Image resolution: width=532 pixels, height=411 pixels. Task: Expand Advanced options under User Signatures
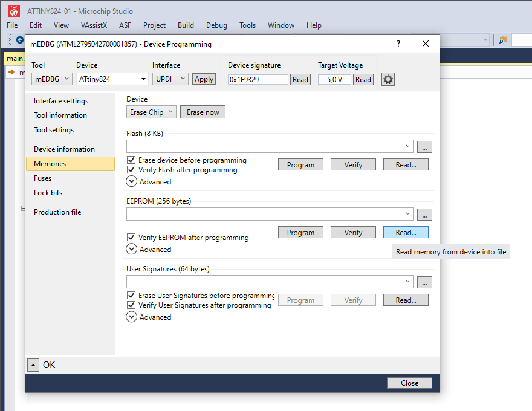pos(131,317)
